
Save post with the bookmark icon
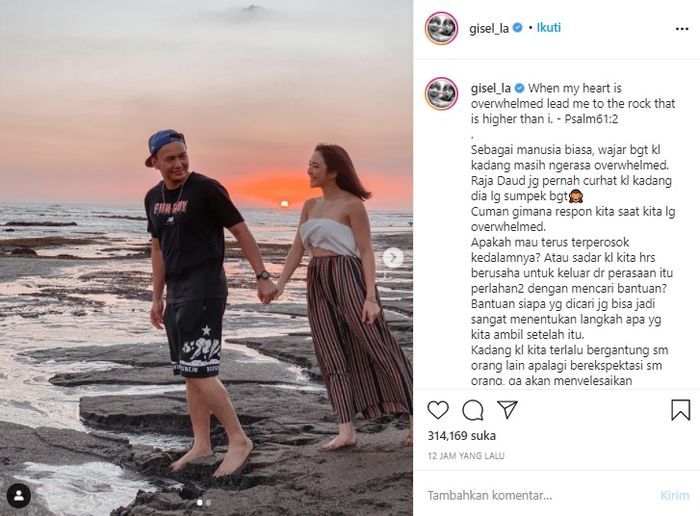point(680,409)
